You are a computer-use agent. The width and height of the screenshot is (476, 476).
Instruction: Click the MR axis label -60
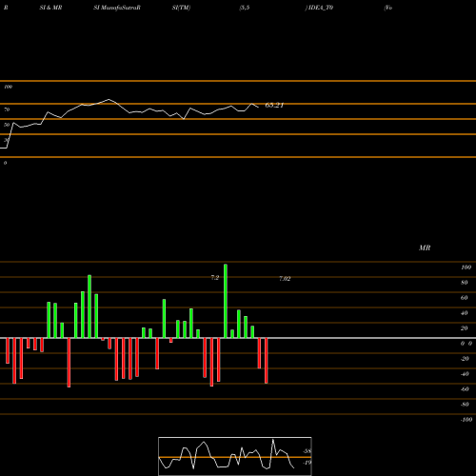coord(465,389)
